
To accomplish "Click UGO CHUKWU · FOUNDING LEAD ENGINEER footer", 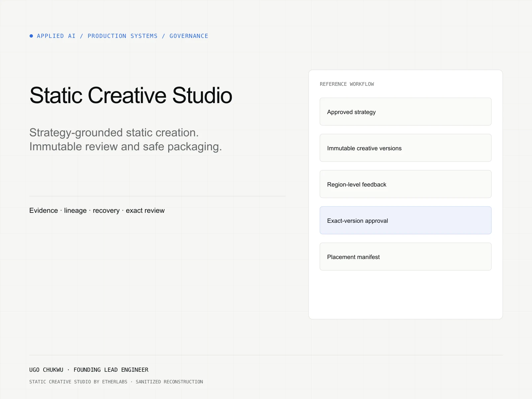I will pyautogui.click(x=89, y=370).
